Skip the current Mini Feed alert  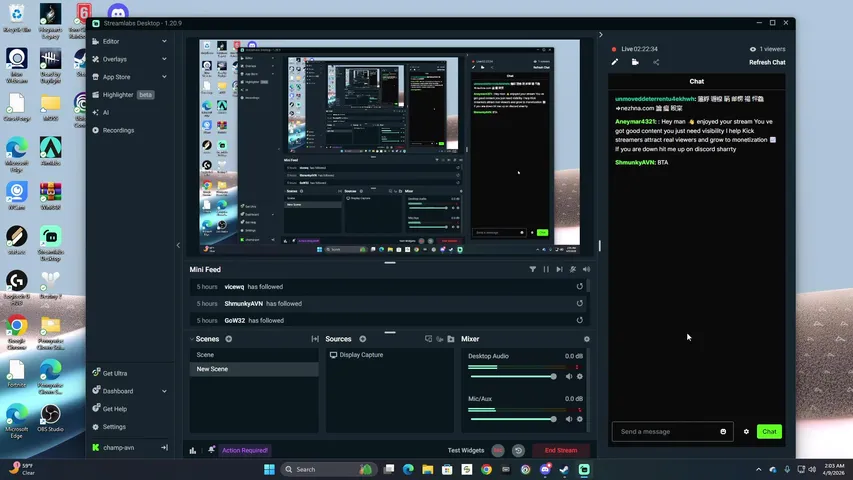pos(559,269)
